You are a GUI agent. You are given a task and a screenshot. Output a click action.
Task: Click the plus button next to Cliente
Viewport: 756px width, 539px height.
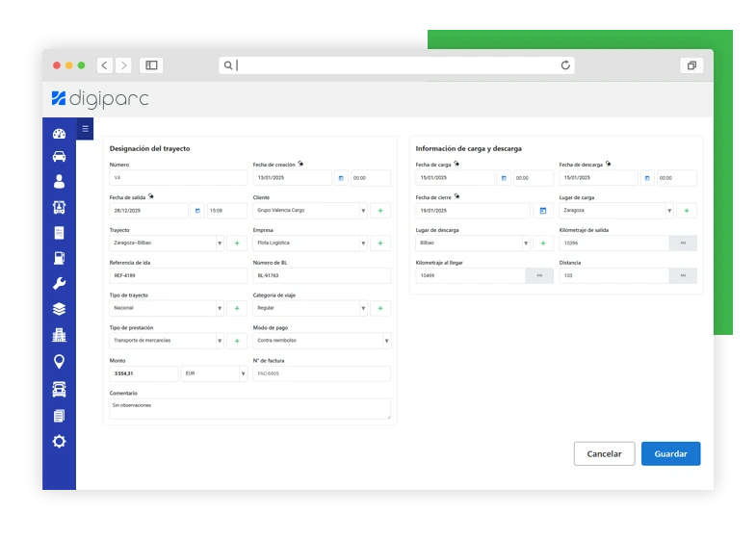coord(379,211)
